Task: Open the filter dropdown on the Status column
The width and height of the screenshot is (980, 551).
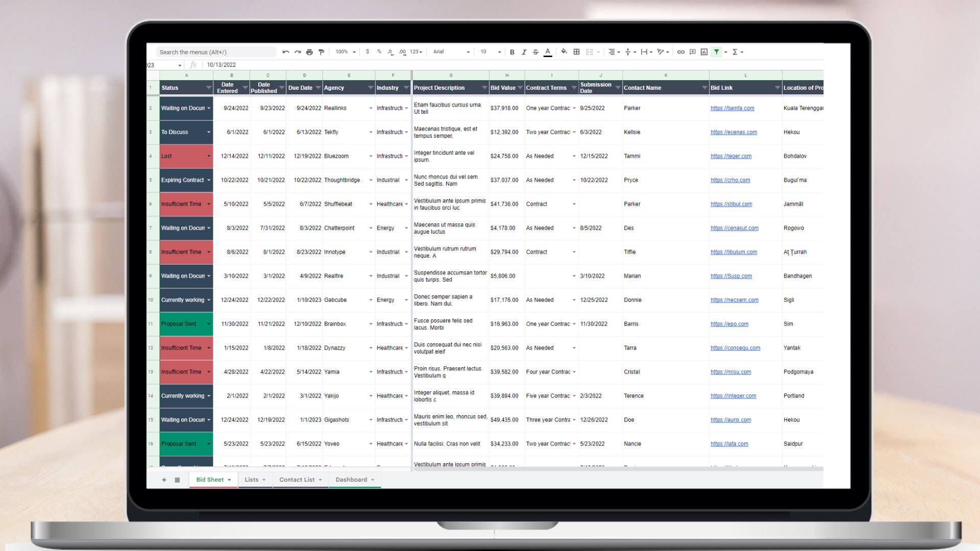Action: pos(208,88)
